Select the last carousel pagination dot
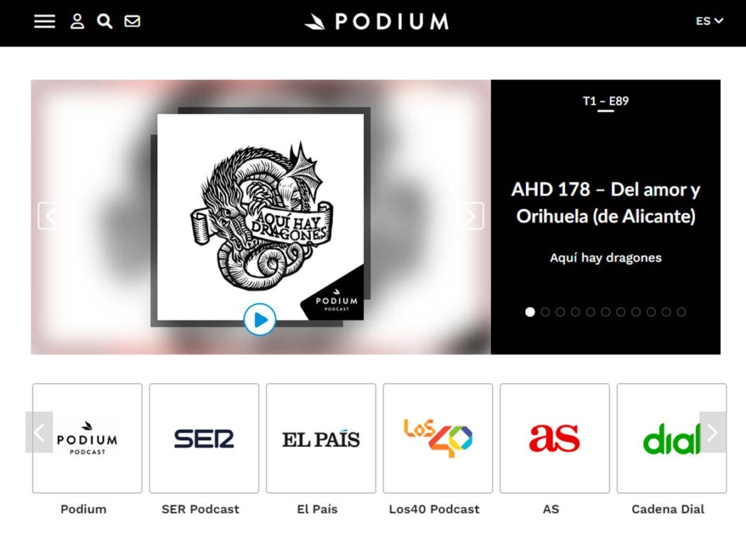 (x=681, y=312)
